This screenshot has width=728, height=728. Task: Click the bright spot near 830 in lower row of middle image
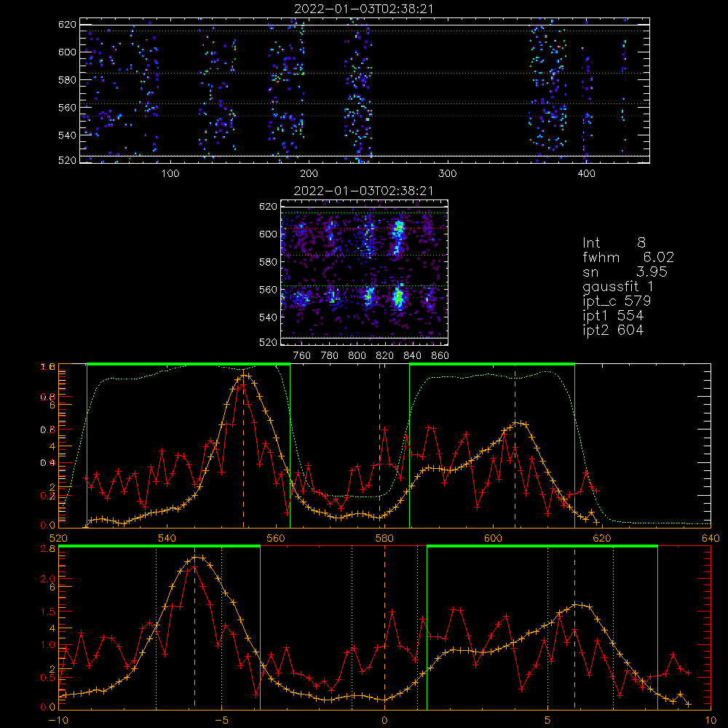[x=398, y=296]
